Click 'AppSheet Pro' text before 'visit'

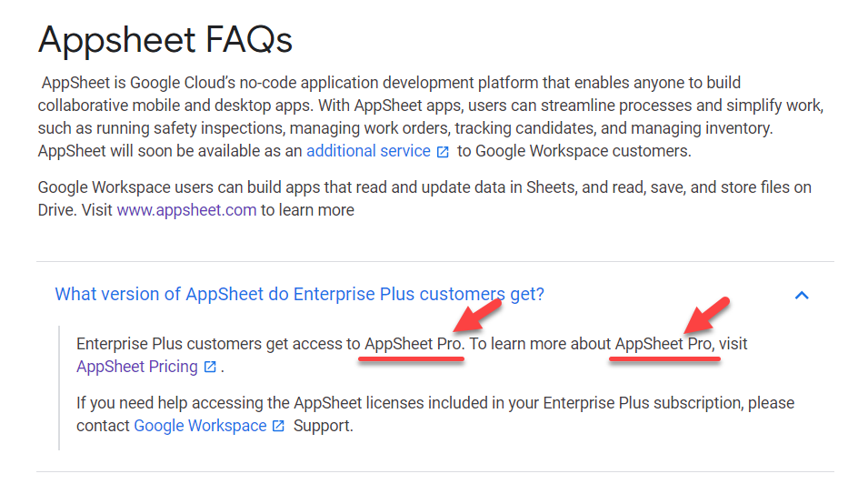point(663,344)
